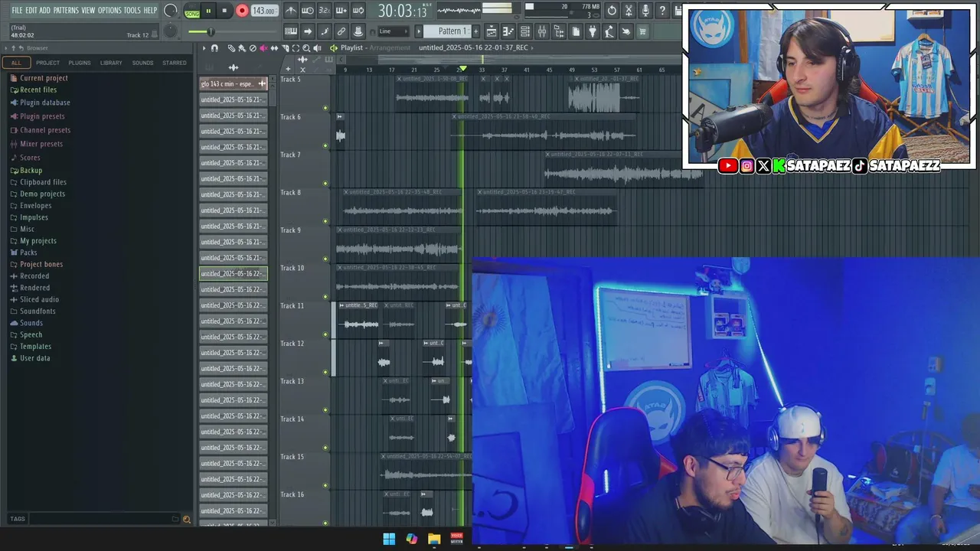Open the tempo tapper icon
The image size is (980, 551).
pyautogui.click(x=609, y=31)
